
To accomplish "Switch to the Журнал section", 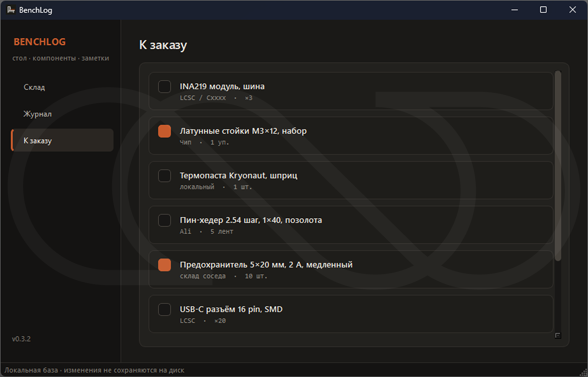I will [x=37, y=114].
